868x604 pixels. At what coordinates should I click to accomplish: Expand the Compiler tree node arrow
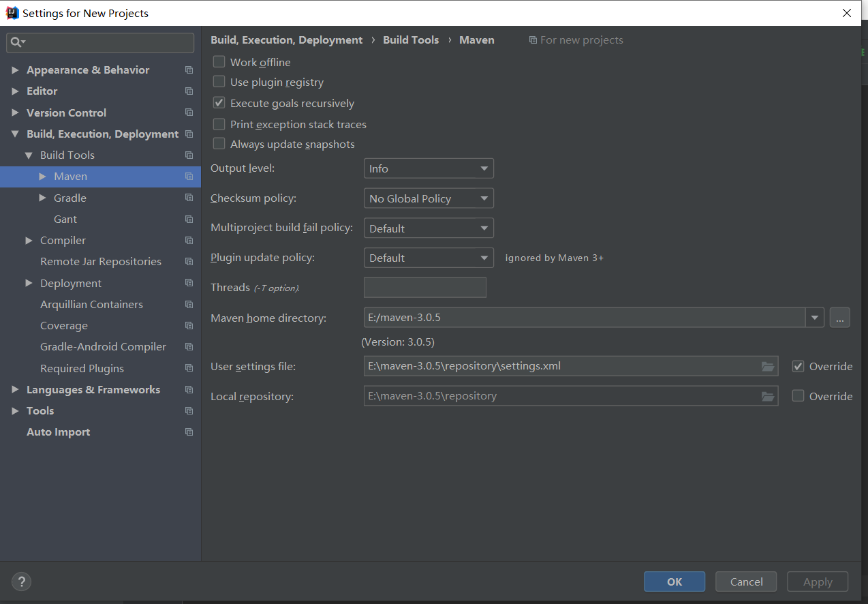tap(29, 241)
